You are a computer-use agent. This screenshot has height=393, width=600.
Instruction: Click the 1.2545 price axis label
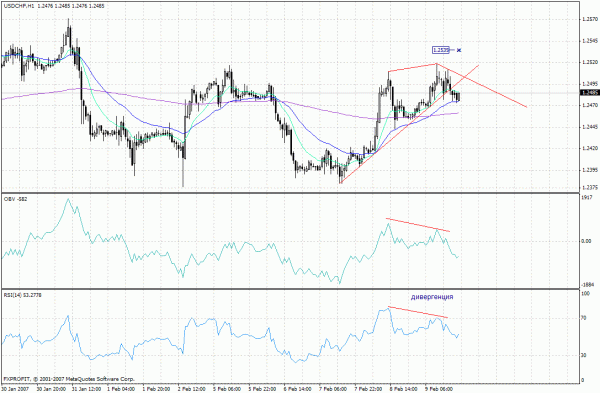(590, 41)
